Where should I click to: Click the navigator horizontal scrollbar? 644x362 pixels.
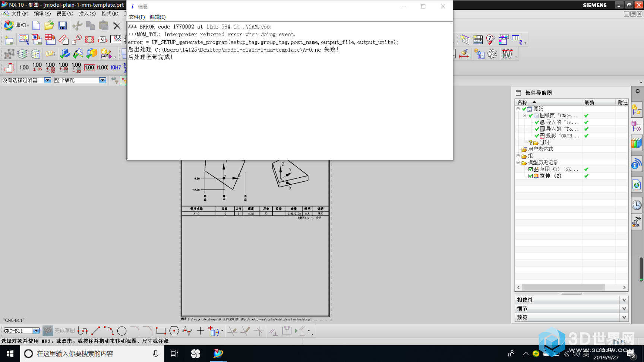coord(563,288)
